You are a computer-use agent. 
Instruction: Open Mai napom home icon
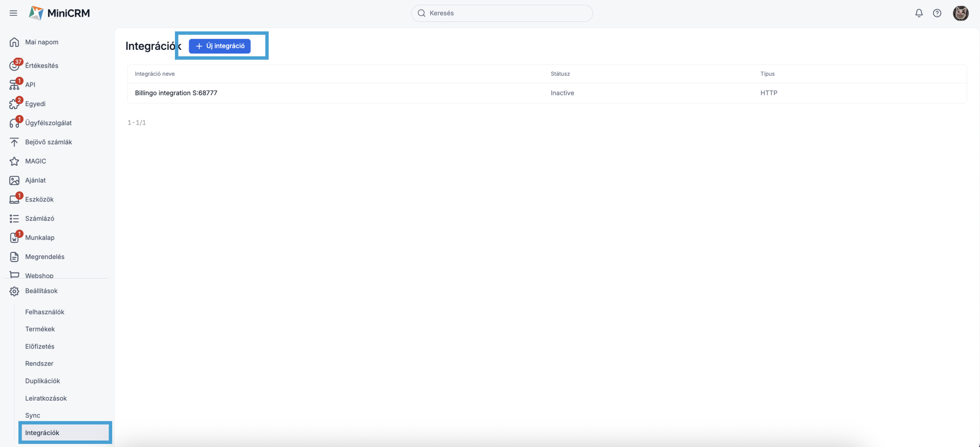coord(14,42)
